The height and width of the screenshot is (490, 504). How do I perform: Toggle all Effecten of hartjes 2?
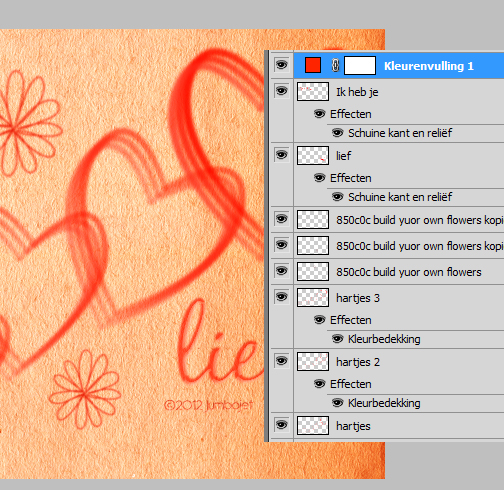[x=319, y=384]
